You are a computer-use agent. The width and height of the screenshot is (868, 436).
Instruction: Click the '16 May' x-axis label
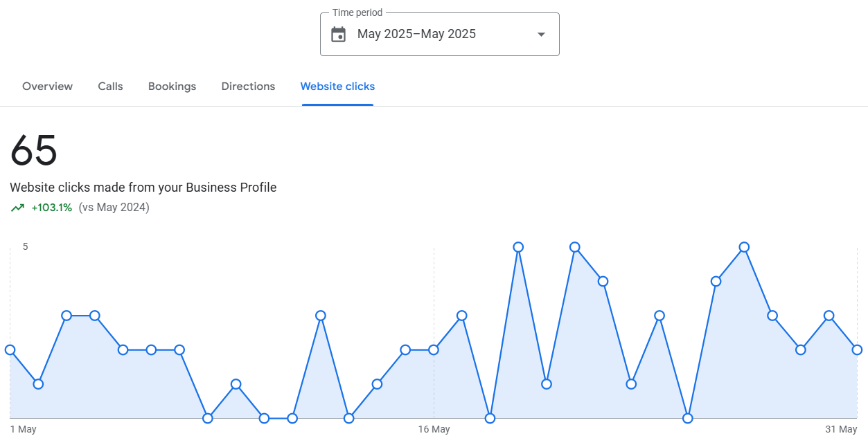[x=434, y=429]
